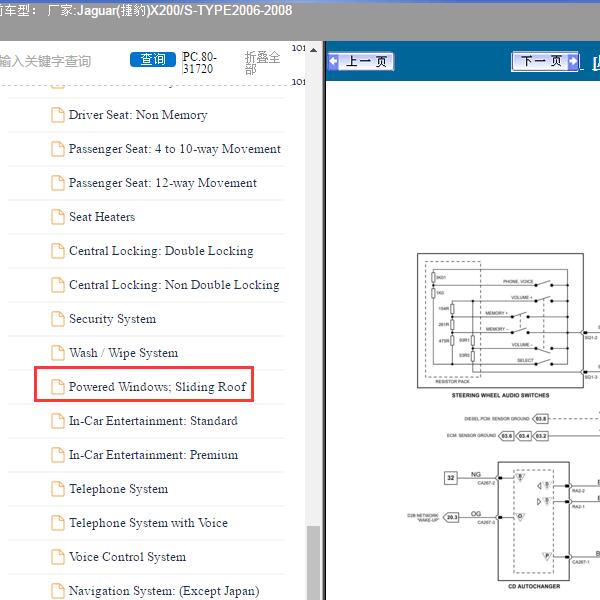Open In-Car Entertainment: Premium
The image size is (600, 600).
click(x=153, y=455)
